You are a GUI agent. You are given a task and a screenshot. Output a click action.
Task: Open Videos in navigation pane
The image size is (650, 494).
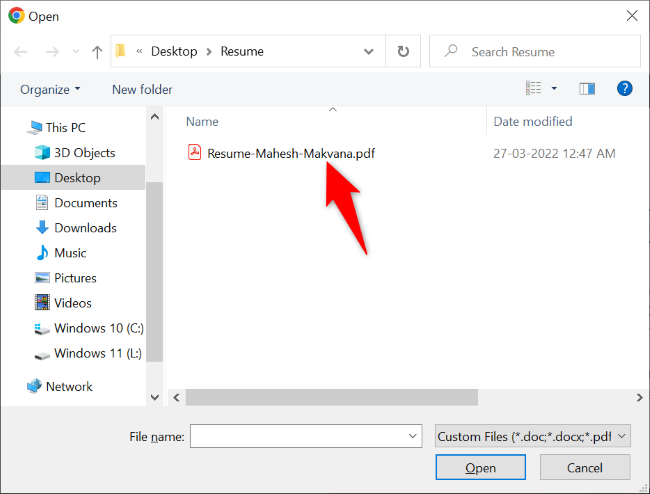point(73,303)
